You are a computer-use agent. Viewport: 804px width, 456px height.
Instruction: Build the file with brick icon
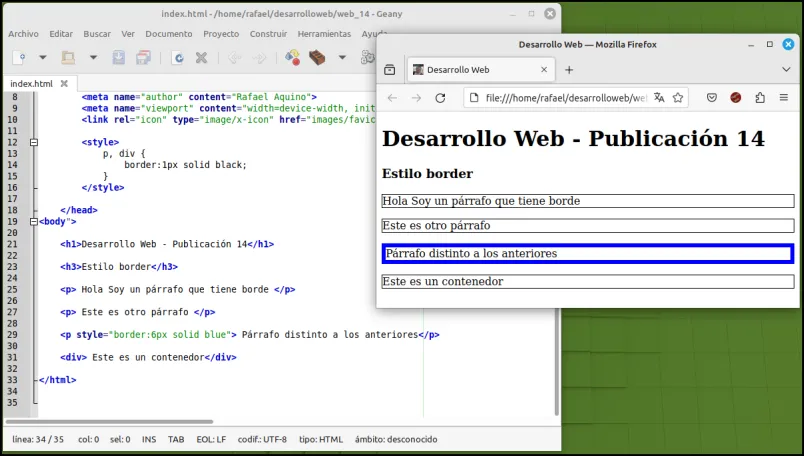pyautogui.click(x=317, y=57)
